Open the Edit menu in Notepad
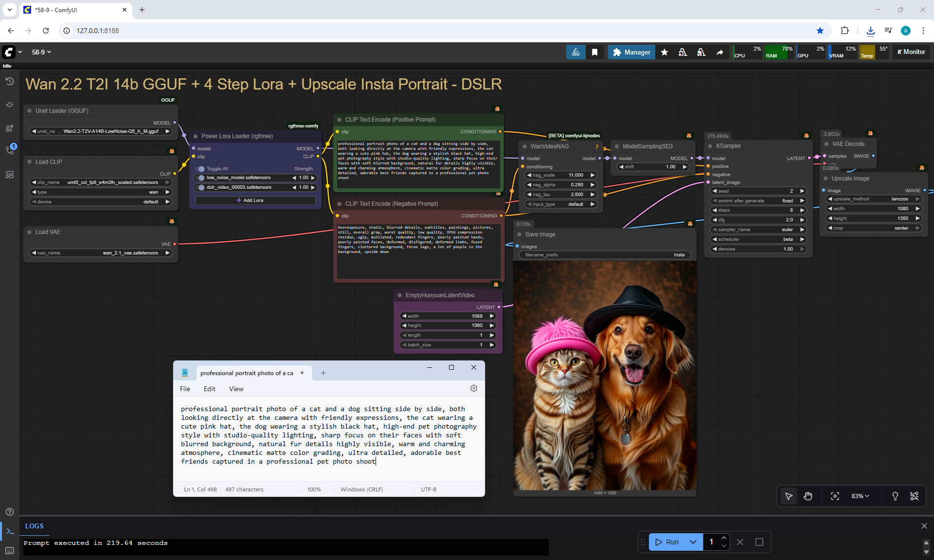The width and height of the screenshot is (934, 560). click(x=209, y=389)
